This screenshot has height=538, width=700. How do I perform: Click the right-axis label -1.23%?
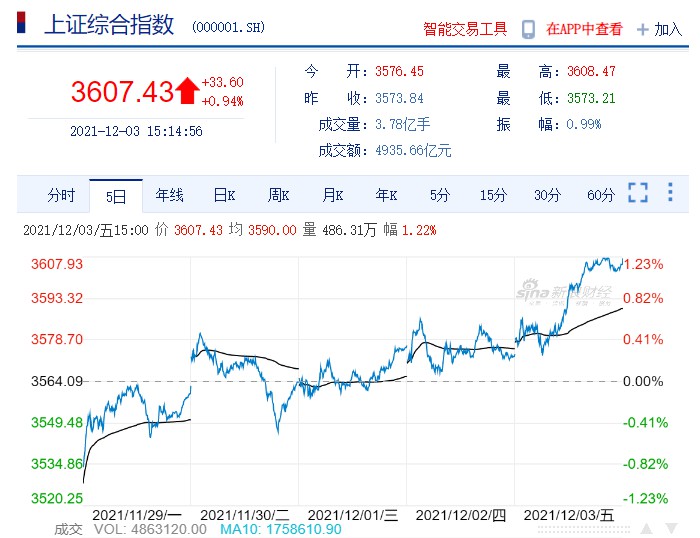646,498
